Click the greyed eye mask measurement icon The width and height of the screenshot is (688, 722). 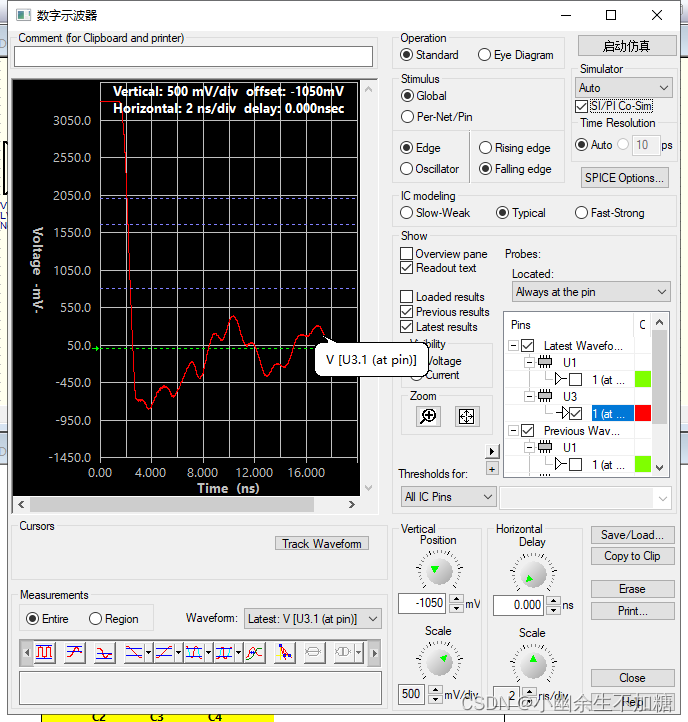click(343, 652)
